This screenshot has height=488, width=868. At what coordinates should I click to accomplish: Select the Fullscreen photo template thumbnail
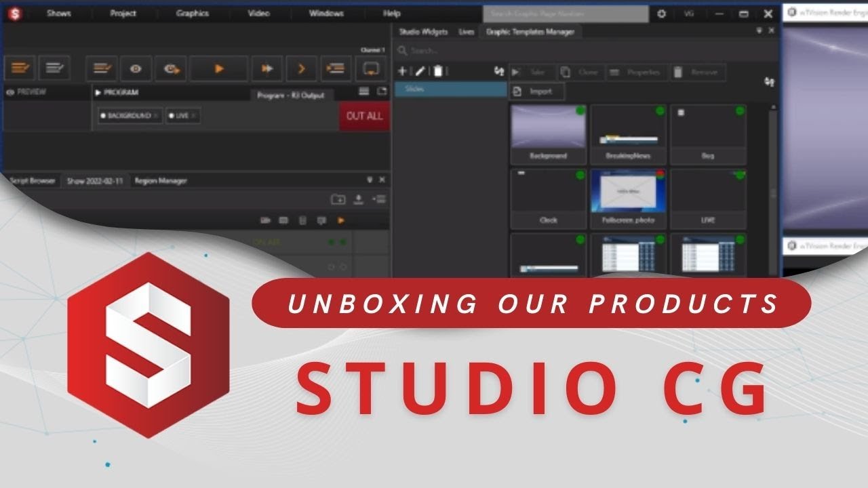[629, 199]
